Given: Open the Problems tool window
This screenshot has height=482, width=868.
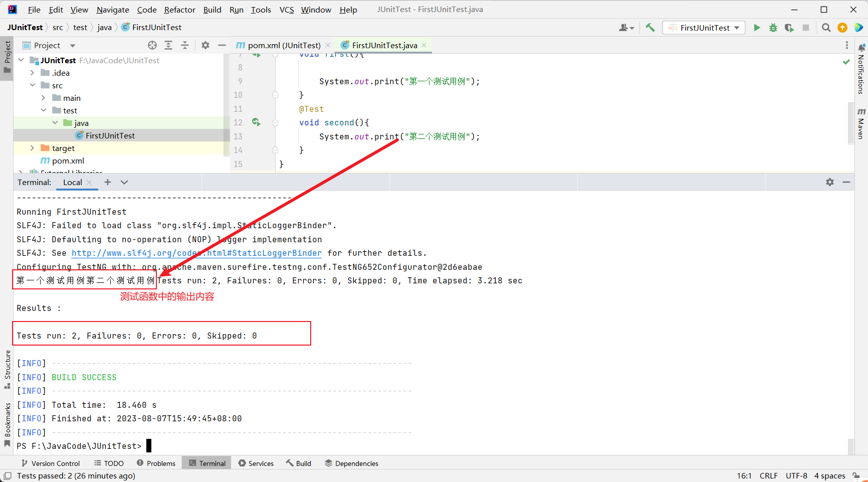Looking at the screenshot, I should pyautogui.click(x=156, y=463).
